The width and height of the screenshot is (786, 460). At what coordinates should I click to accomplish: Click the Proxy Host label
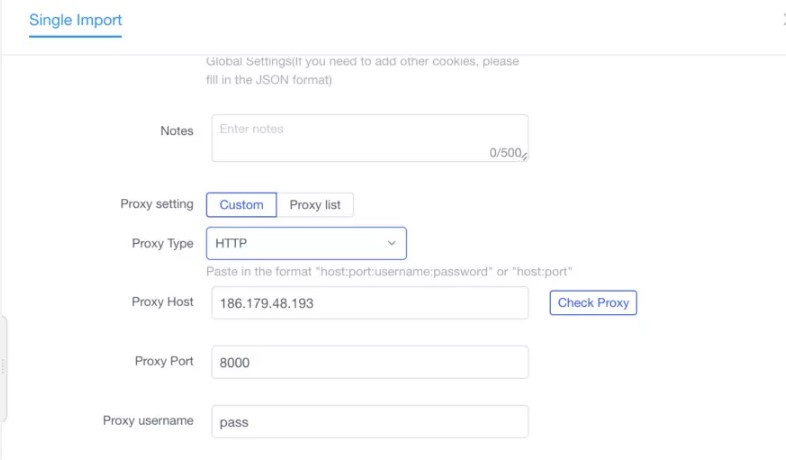[162, 302]
